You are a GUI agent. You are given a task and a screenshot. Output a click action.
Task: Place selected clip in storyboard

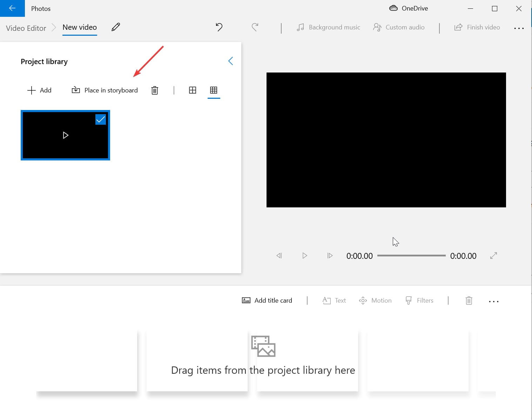click(x=105, y=90)
